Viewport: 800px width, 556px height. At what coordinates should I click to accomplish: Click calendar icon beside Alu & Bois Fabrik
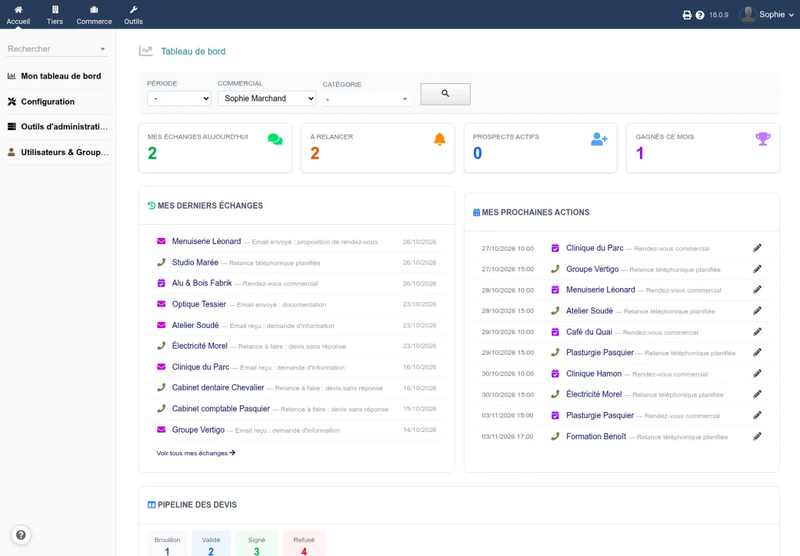pyautogui.click(x=161, y=283)
